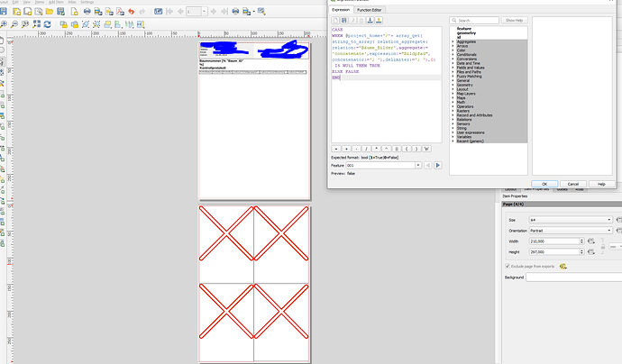Open the View menu
622x364 pixels.
click(26, 2)
